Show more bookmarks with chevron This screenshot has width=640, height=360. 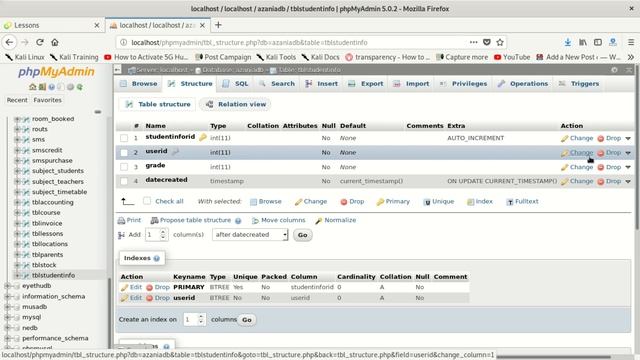coord(631,57)
